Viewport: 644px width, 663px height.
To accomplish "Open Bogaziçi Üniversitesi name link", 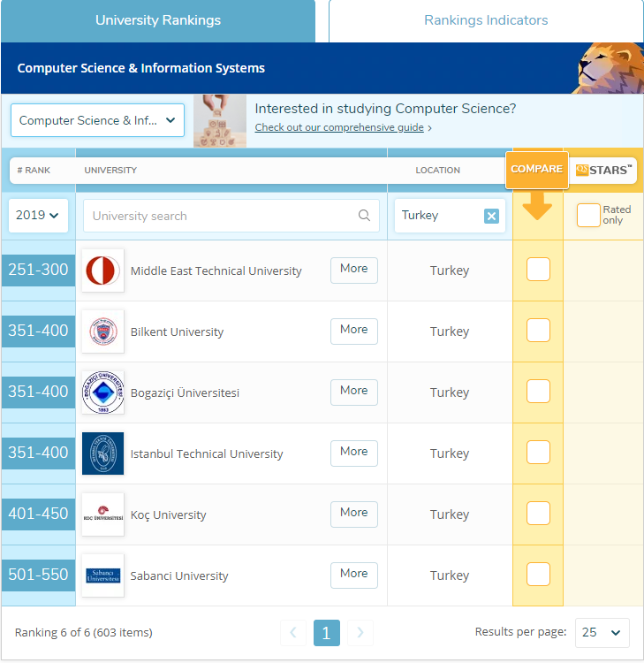I will pos(185,392).
